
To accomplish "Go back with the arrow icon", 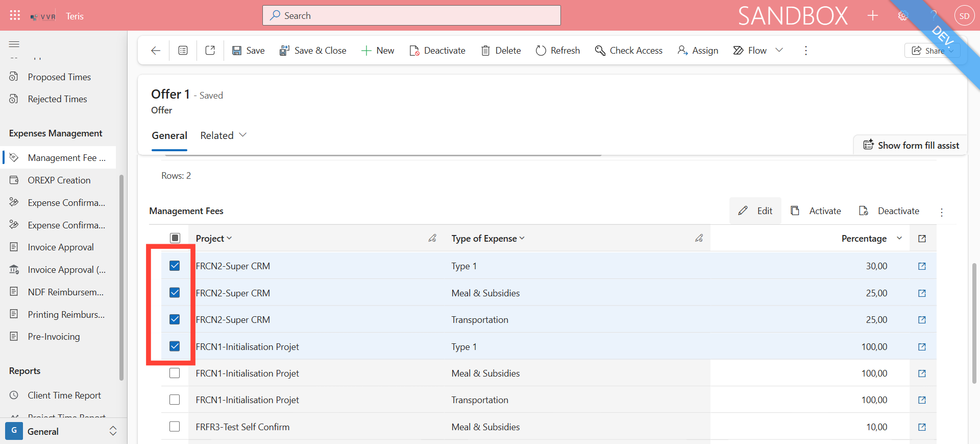I will (156, 51).
